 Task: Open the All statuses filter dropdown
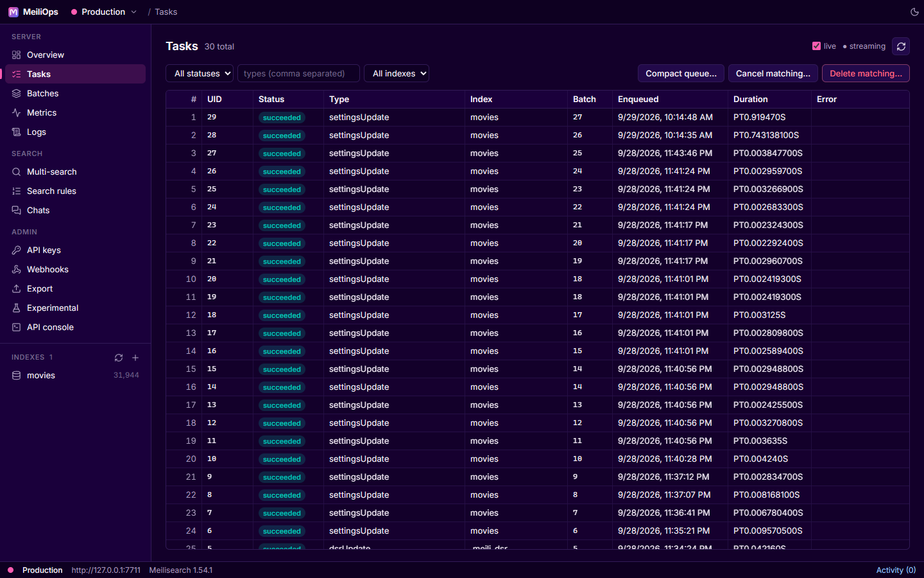199,74
